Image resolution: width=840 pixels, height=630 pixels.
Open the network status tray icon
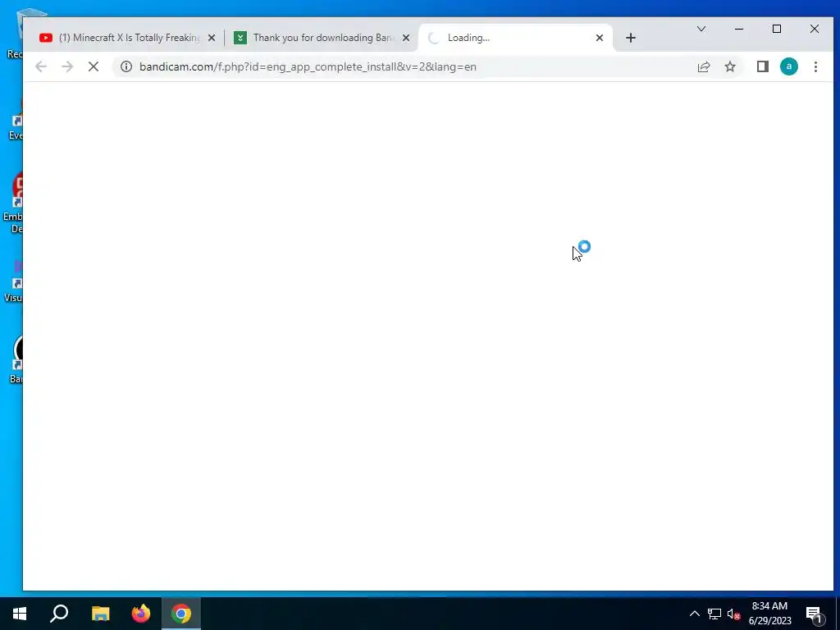[714, 614]
